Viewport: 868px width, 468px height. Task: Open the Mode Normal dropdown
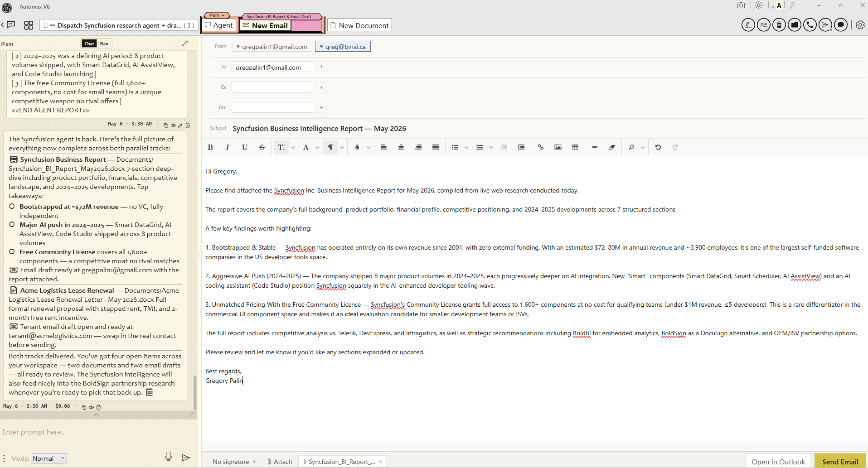(49, 458)
